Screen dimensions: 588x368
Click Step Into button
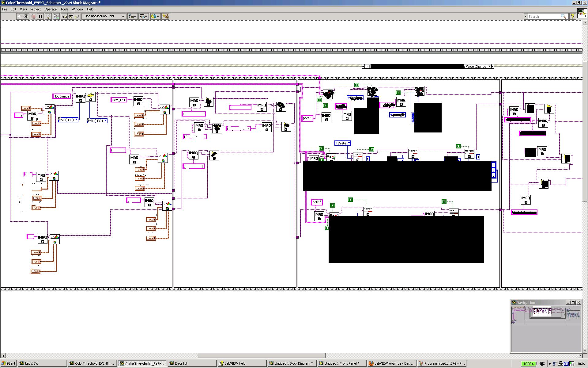tap(64, 16)
